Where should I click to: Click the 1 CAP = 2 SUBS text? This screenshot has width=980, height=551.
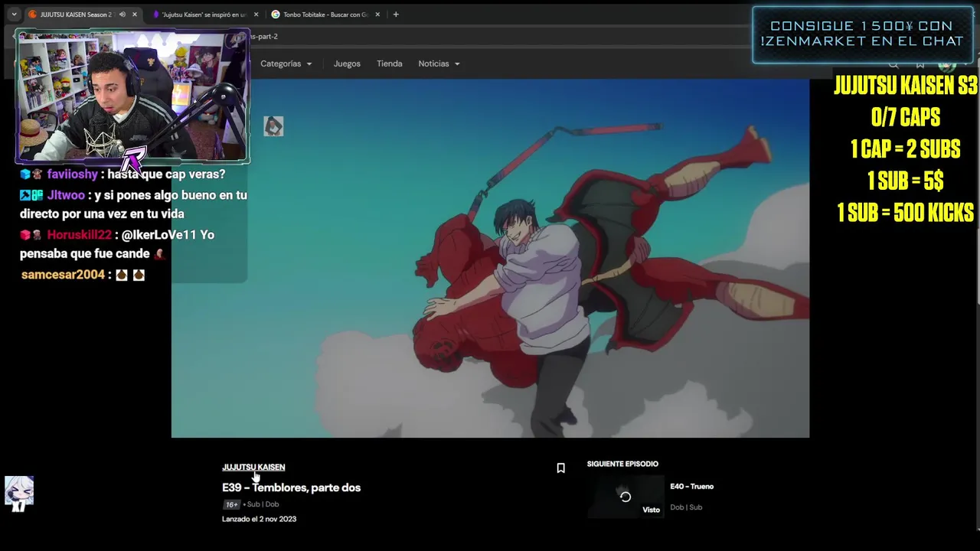coord(905,149)
